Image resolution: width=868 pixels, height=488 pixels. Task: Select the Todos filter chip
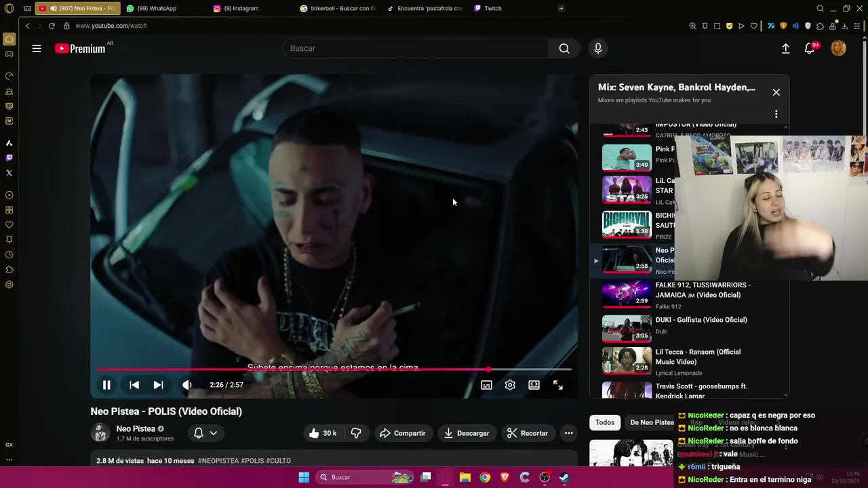[605, 422]
